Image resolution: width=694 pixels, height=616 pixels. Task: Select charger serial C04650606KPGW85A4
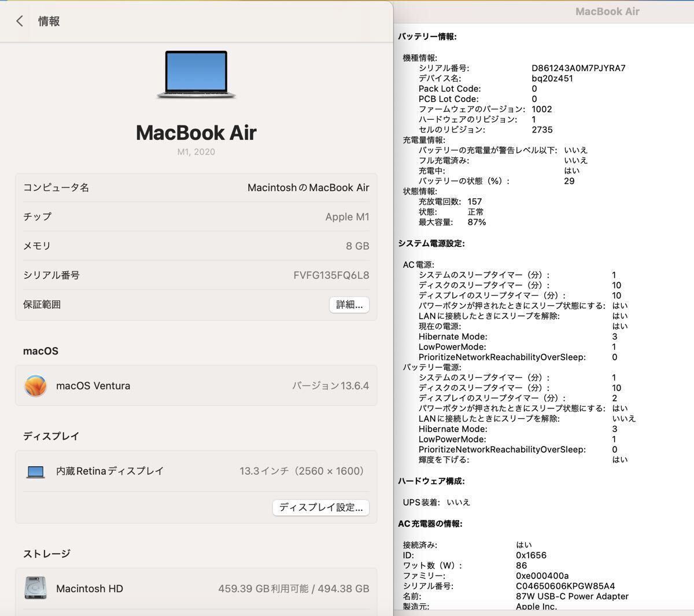coord(566,586)
